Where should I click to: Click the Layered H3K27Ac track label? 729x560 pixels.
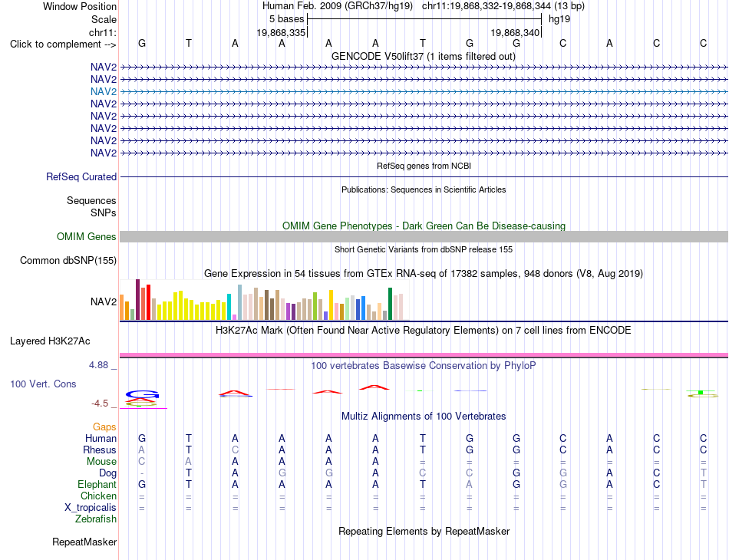coord(50,341)
